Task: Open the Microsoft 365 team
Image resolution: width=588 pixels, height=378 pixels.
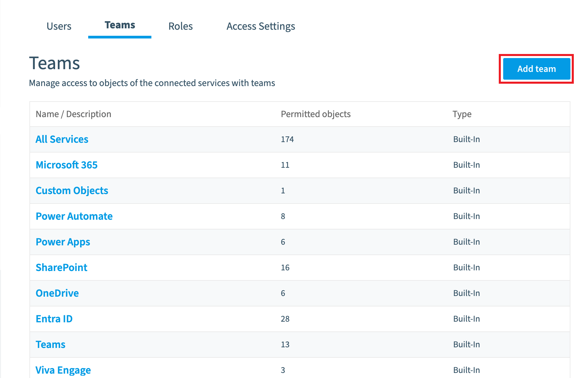Action: coord(67,165)
